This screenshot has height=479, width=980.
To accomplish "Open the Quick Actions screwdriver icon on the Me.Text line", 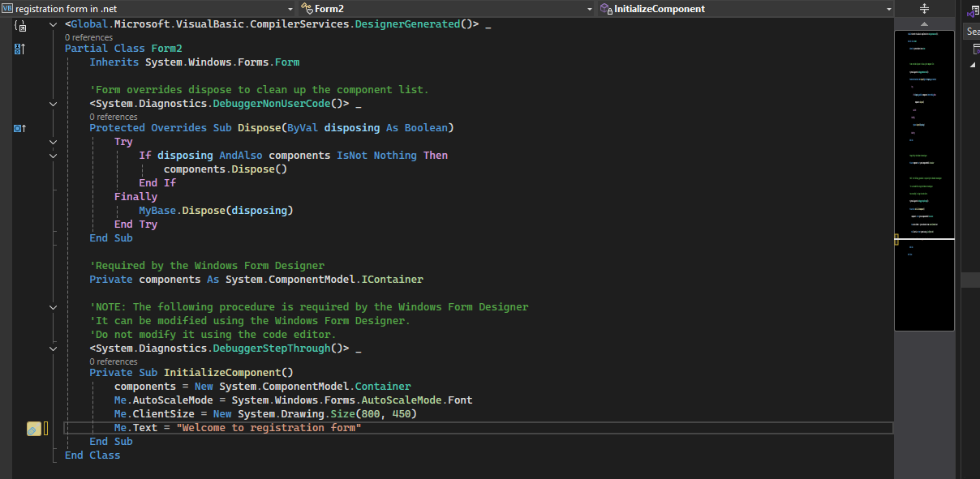I will point(33,429).
